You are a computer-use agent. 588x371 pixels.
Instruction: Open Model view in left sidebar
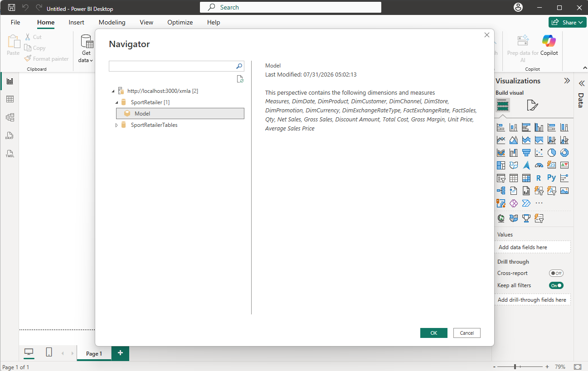pyautogui.click(x=10, y=117)
